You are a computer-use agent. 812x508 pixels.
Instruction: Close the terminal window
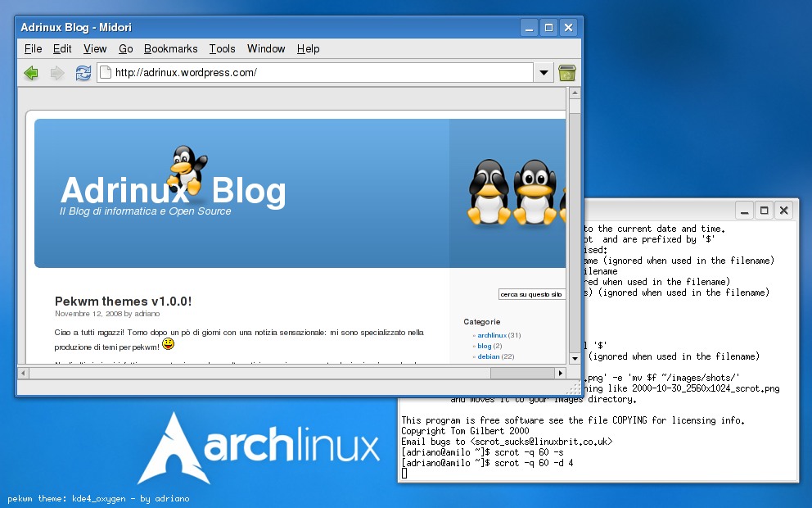783,211
